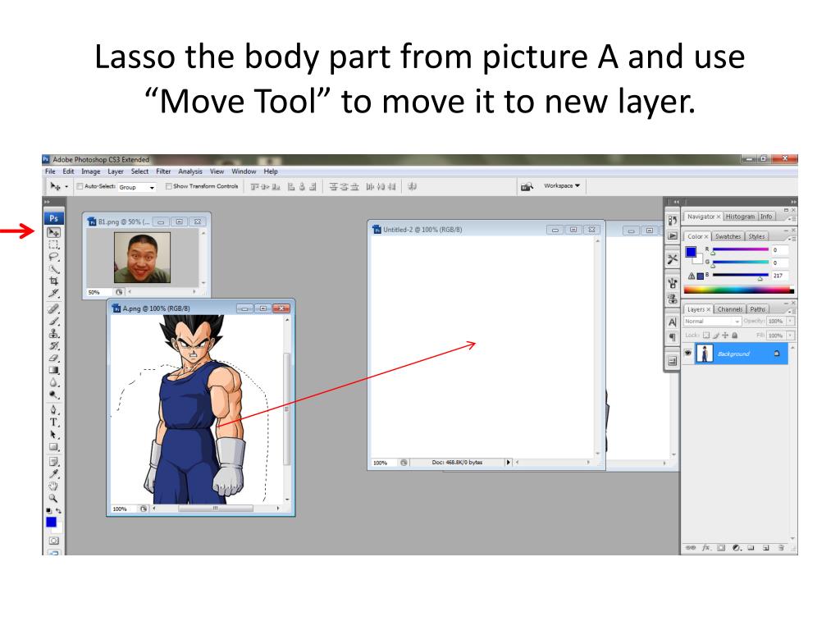Viewport: 840px width, 630px height.
Task: Select the Rectangular Marquee tool
Action: point(53,244)
